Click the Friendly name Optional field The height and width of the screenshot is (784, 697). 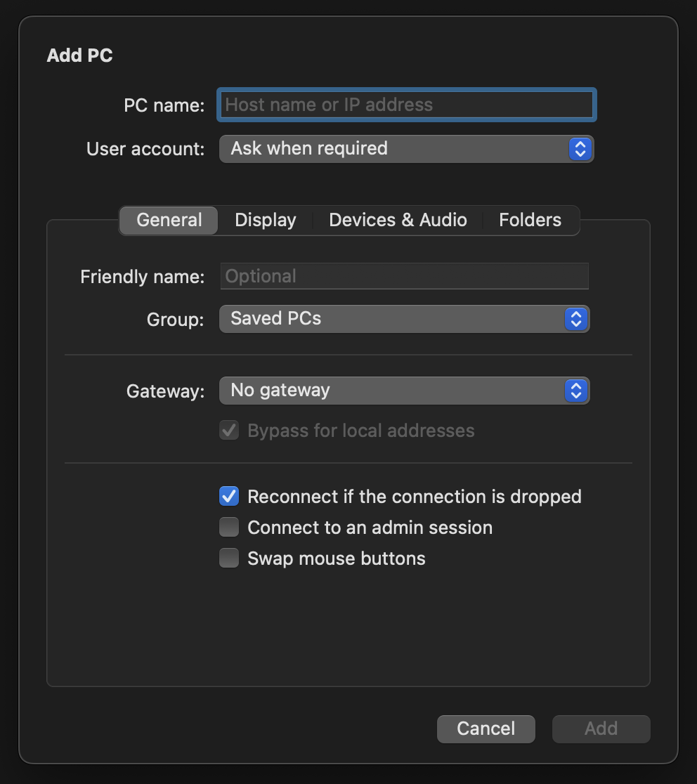click(x=404, y=275)
